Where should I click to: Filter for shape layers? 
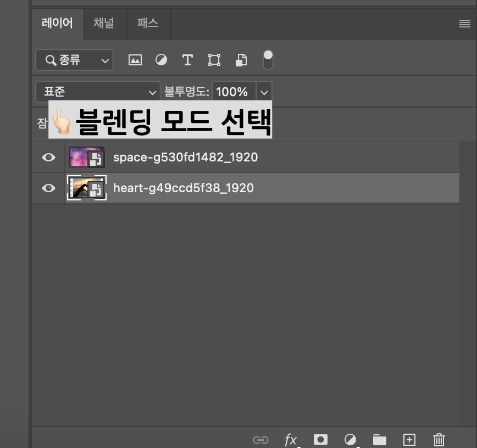tap(214, 60)
